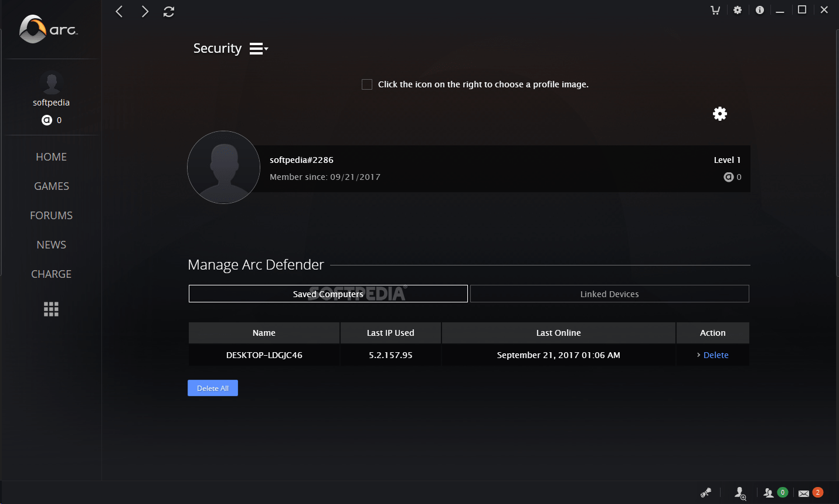Image resolution: width=839 pixels, height=504 pixels.
Task: Navigate to CHARGE
Action: pyautogui.click(x=51, y=274)
